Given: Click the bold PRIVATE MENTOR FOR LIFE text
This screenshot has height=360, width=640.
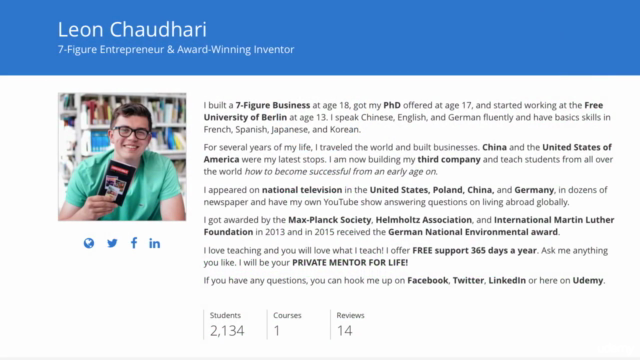Looking at the screenshot, I should click(x=350, y=262).
